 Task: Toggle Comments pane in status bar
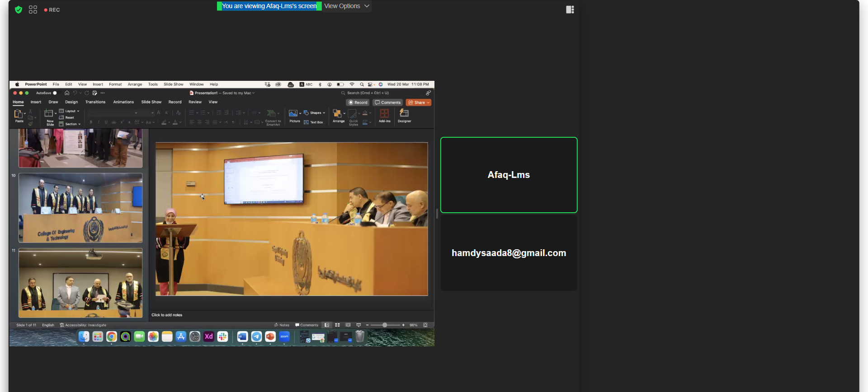coord(307,325)
